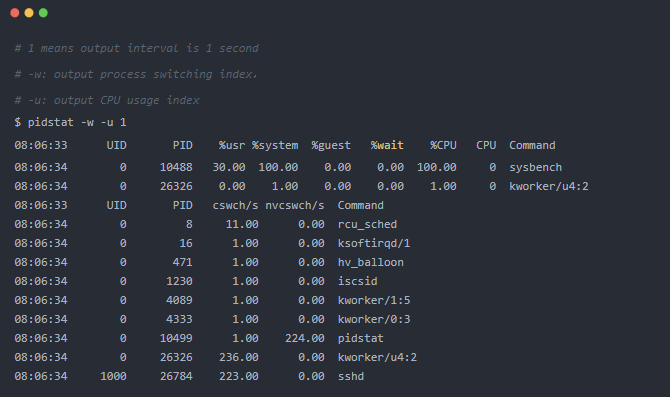Viewport: 670px width, 397px height.
Task: Click the green maximize window dot
Action: [x=43, y=13]
